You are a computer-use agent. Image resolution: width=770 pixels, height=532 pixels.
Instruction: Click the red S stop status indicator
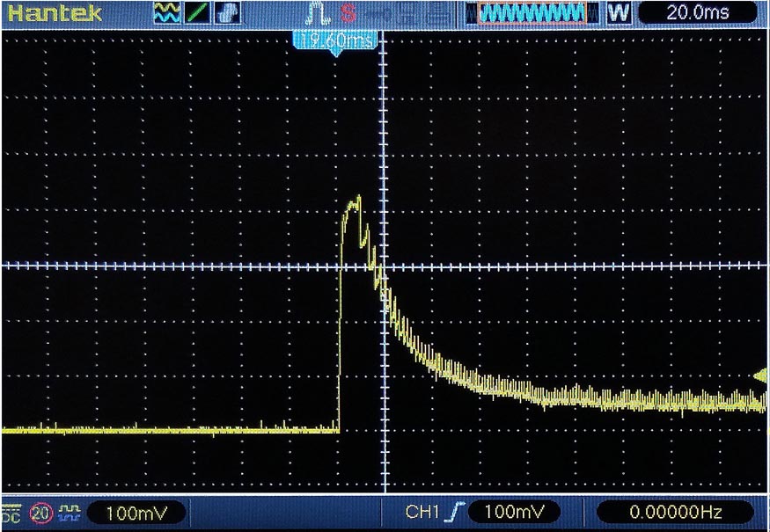click(x=348, y=13)
